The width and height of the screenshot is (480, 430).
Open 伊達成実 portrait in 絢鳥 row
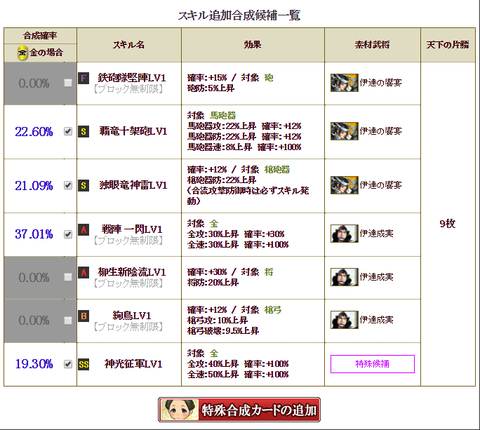click(344, 320)
